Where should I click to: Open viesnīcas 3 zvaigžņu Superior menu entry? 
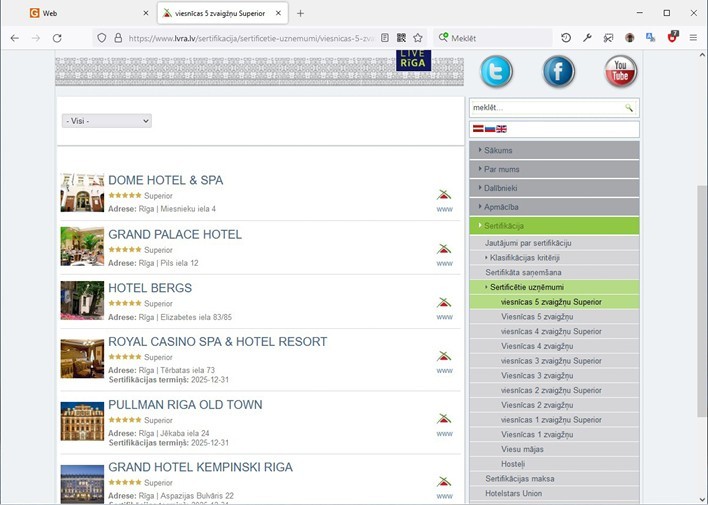(554, 361)
